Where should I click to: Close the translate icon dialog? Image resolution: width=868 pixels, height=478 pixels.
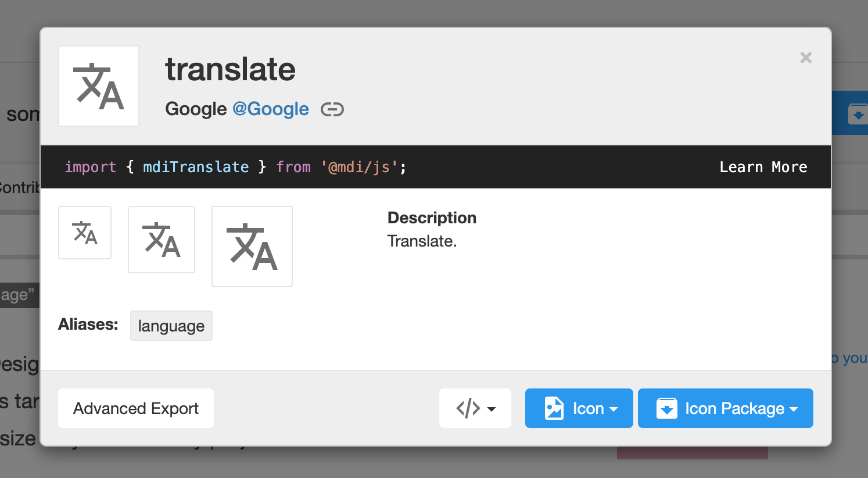coord(806,58)
